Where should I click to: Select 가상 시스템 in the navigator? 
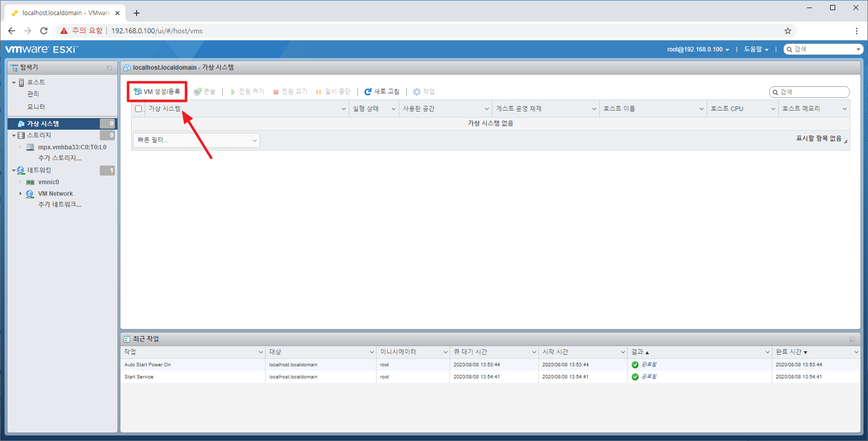point(62,124)
